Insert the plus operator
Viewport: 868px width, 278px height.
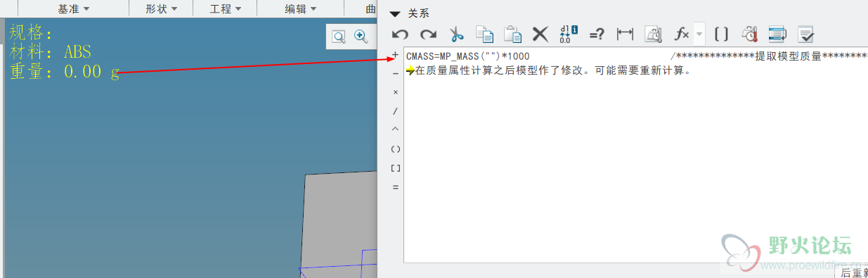(x=395, y=55)
